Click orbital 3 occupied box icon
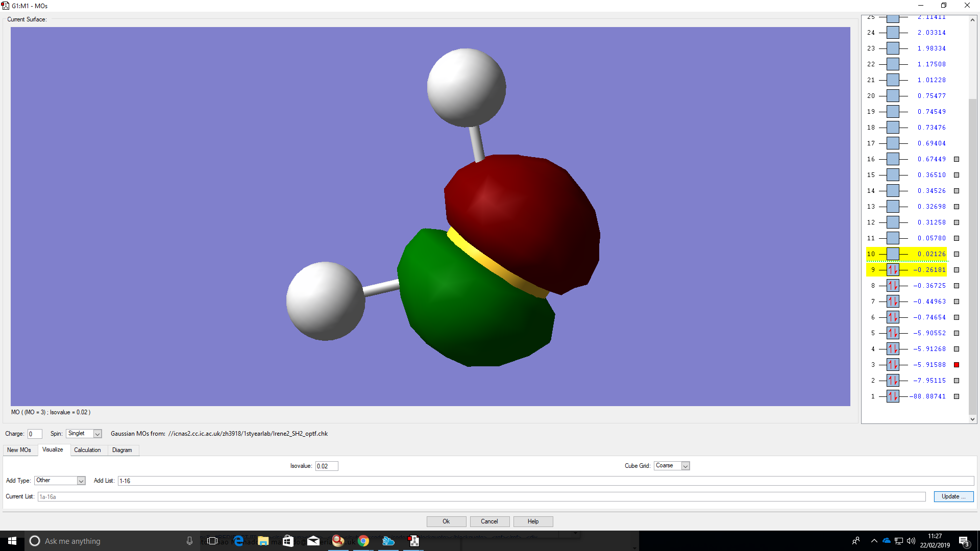980x551 pixels. (893, 365)
